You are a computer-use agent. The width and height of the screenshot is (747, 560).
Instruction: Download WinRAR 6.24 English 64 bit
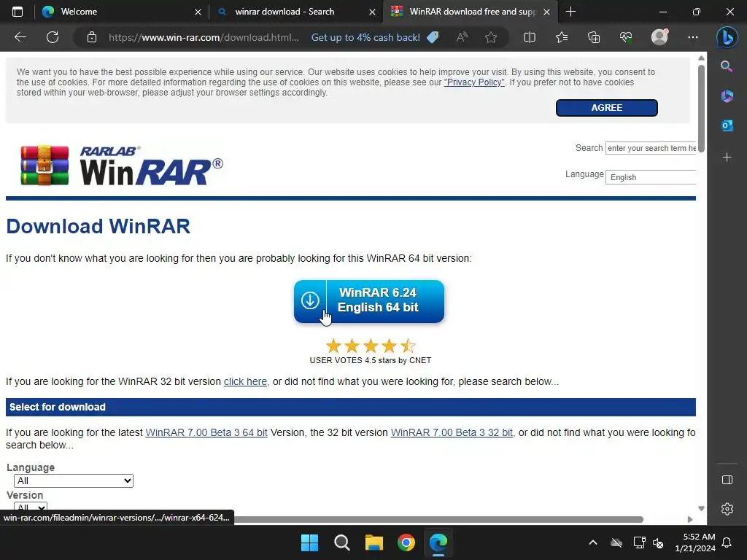(x=368, y=301)
